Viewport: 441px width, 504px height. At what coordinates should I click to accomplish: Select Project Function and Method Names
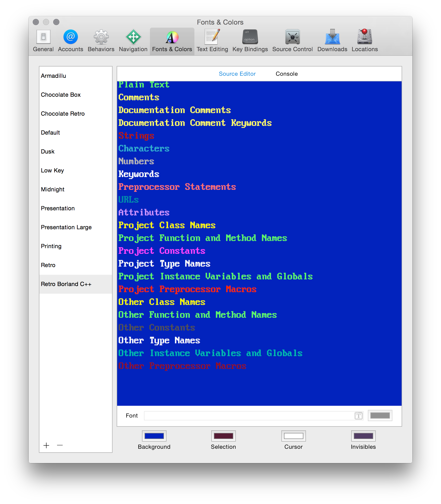tap(259, 238)
